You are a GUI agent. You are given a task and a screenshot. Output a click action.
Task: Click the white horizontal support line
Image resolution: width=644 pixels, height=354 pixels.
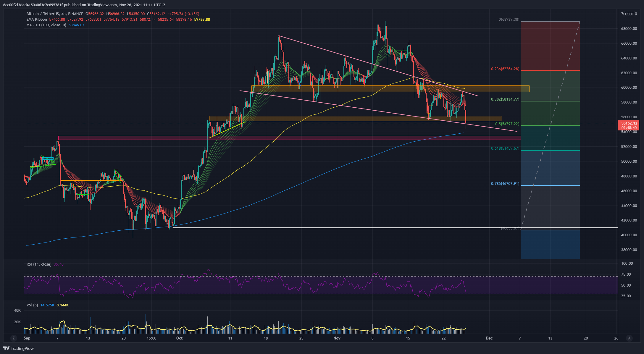395,228
